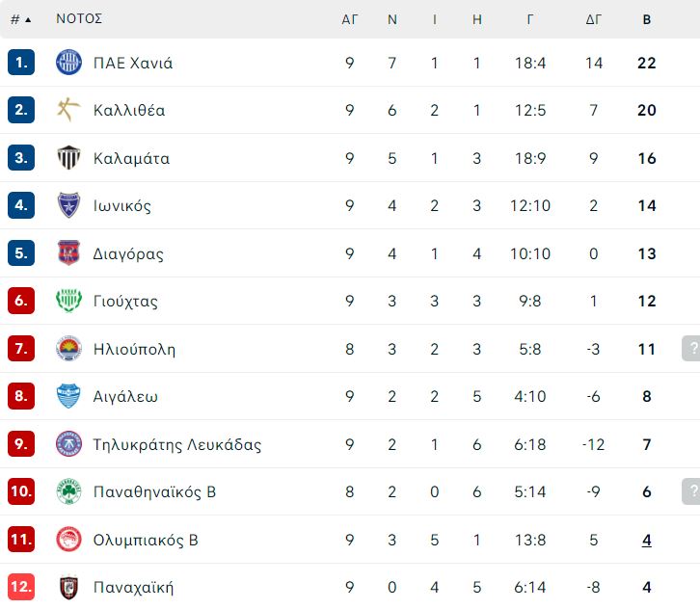Click the question mark badge beside Παναθηναϊκός Β row

pos(691,491)
